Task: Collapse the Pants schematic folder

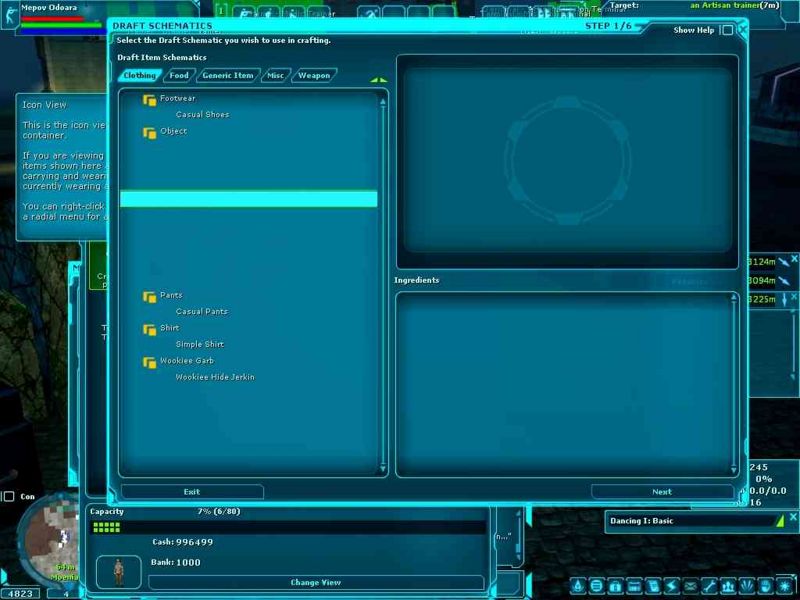Action: [x=149, y=296]
